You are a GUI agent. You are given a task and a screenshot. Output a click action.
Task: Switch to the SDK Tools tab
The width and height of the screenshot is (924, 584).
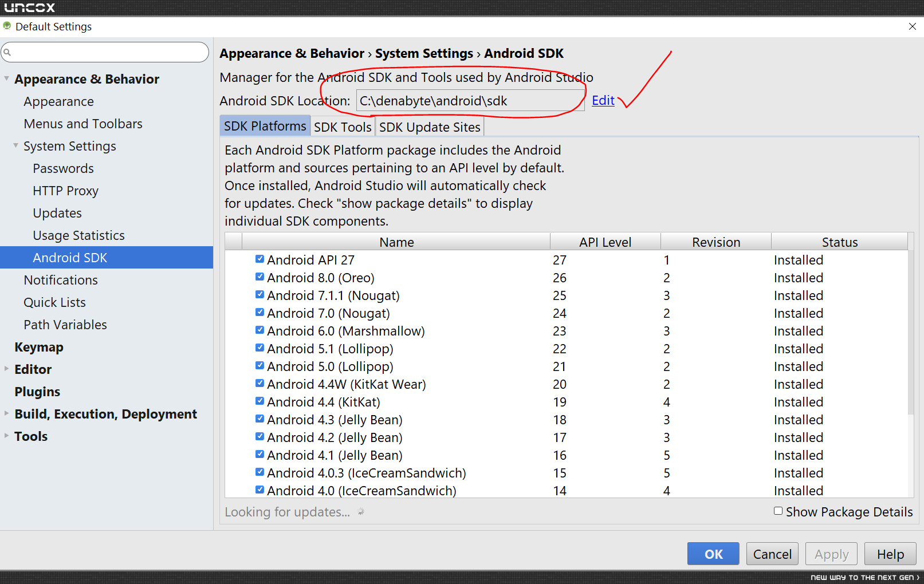click(343, 127)
